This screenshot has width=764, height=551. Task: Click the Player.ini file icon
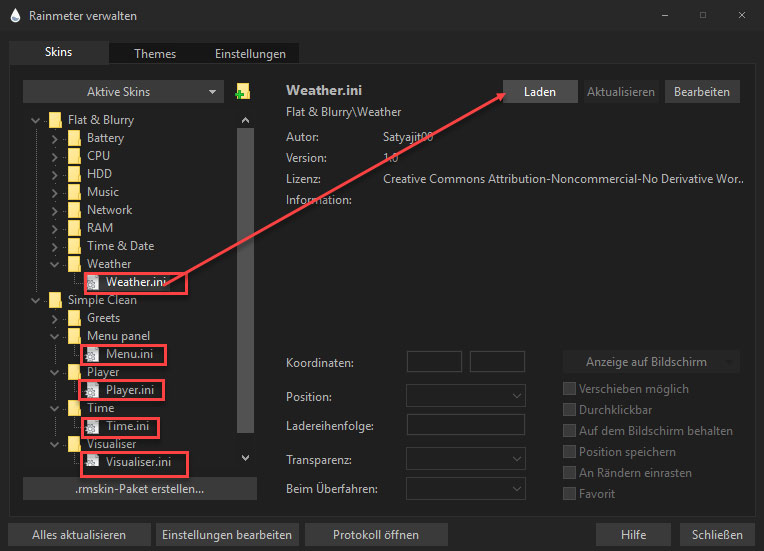pos(92,391)
